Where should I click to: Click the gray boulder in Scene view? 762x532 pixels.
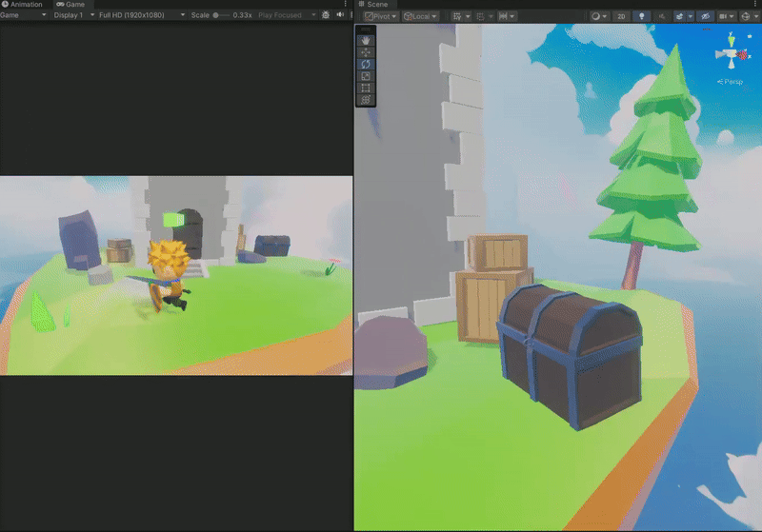click(391, 352)
